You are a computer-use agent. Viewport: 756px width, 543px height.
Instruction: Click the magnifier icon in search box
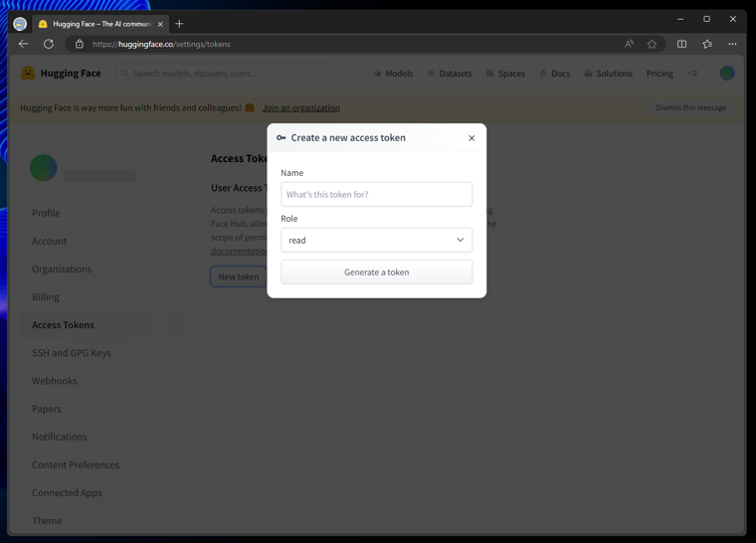(x=125, y=74)
